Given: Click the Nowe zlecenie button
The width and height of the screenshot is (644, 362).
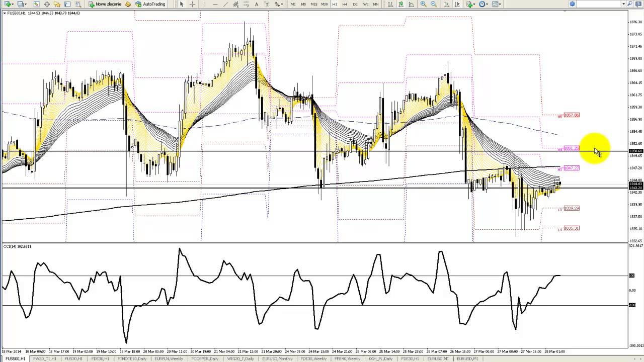Looking at the screenshot, I should tap(105, 4).
